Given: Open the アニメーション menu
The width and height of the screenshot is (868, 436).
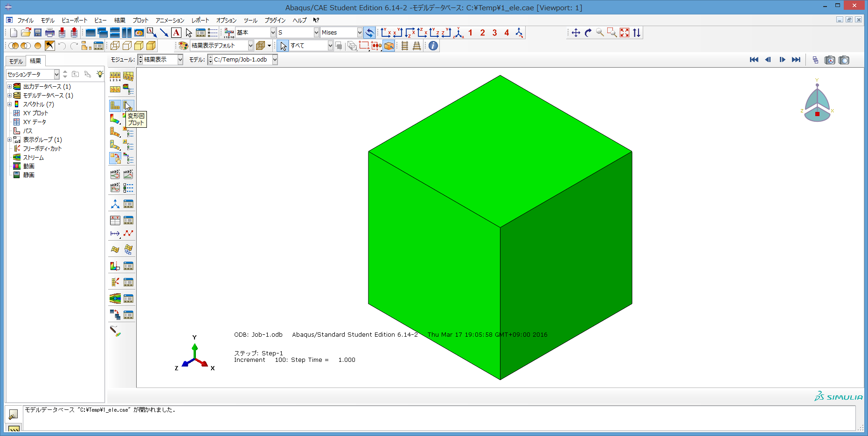Looking at the screenshot, I should point(170,20).
